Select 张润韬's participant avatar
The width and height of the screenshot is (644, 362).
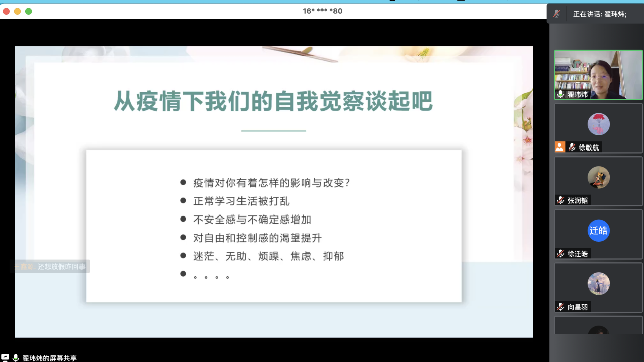[x=598, y=177]
